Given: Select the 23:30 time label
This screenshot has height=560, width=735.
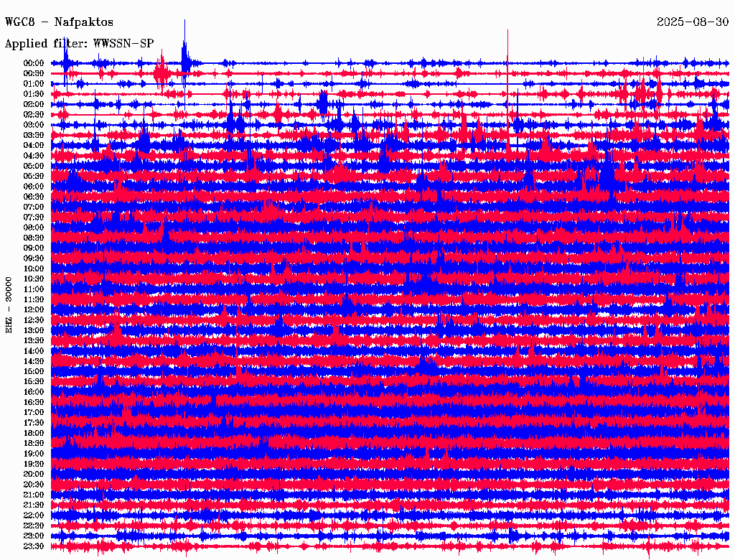Looking at the screenshot, I should pyautogui.click(x=34, y=546).
